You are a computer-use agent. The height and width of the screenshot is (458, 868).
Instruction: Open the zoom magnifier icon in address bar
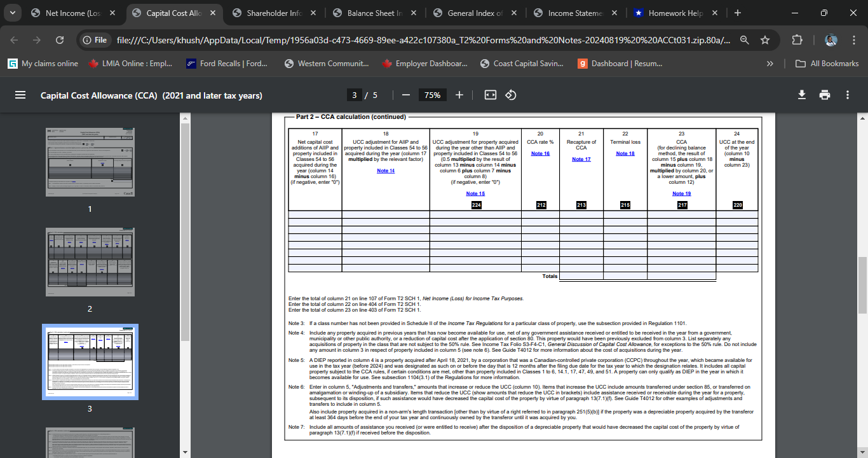click(744, 40)
